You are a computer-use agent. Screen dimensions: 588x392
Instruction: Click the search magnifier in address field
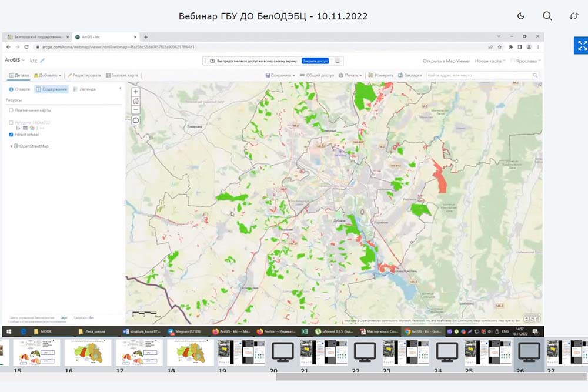click(535, 75)
